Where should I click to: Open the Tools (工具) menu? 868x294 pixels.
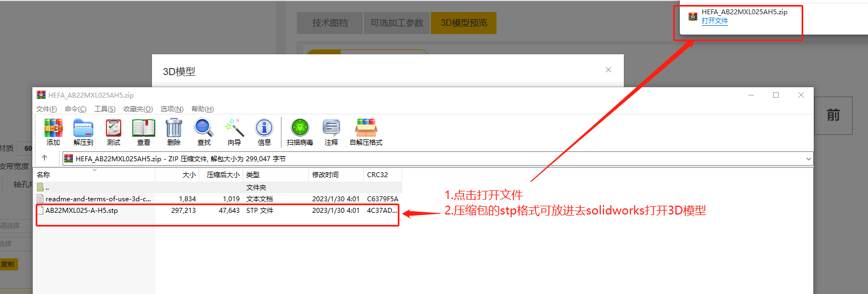pos(105,109)
